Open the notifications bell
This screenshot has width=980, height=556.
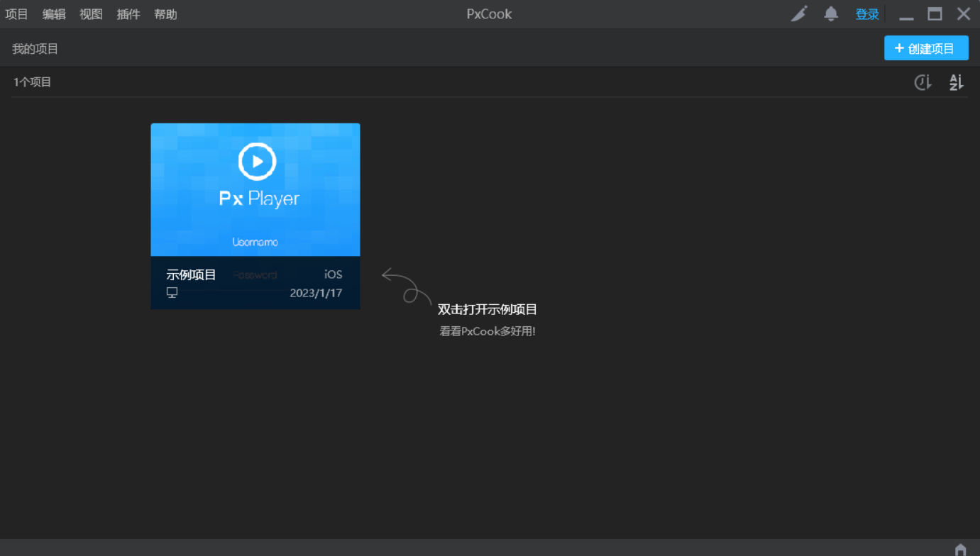[831, 13]
